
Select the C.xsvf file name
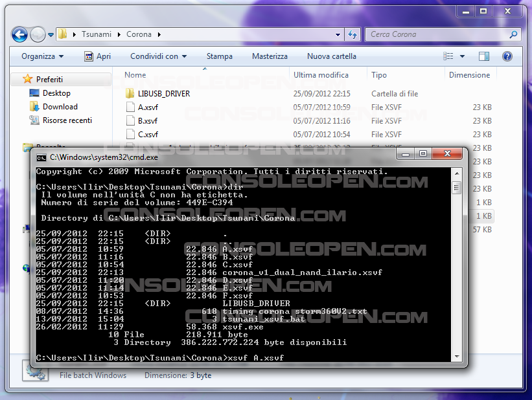(x=148, y=134)
